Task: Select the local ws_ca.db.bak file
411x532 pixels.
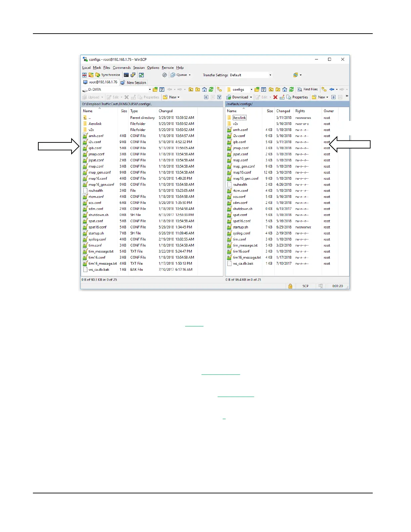Action: point(99,269)
